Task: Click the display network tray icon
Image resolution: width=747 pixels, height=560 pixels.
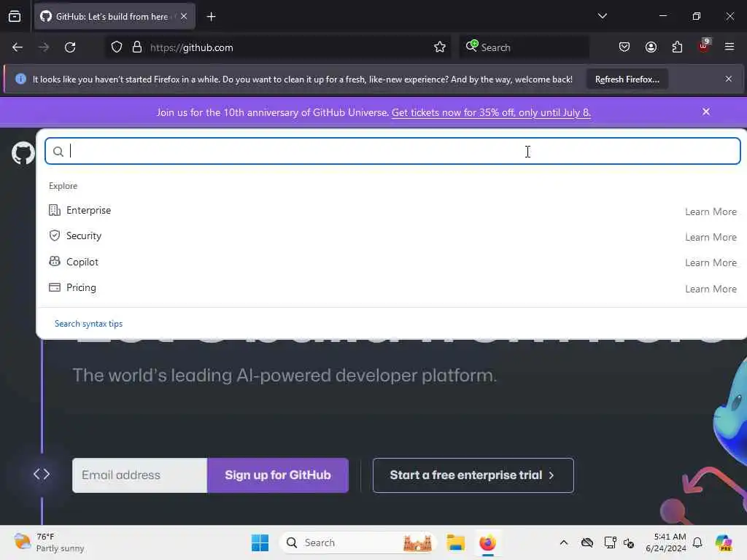Action: pos(610,542)
